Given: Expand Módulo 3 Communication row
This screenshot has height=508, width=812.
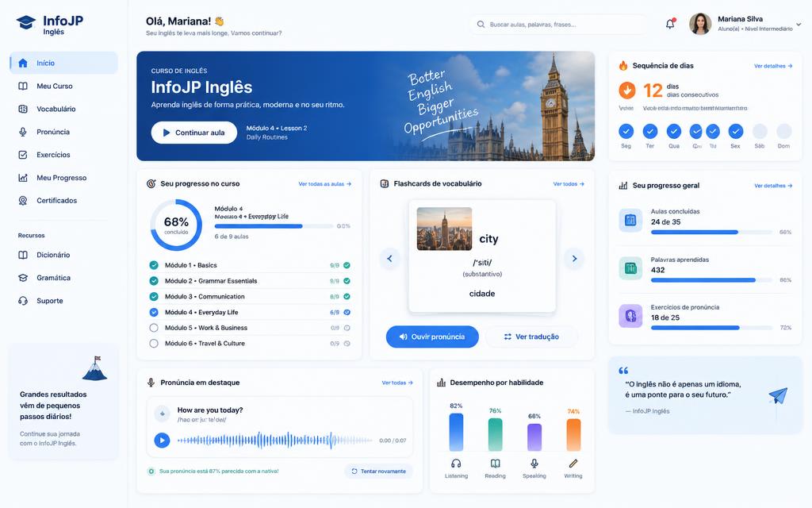Looking at the screenshot, I should pos(250,297).
